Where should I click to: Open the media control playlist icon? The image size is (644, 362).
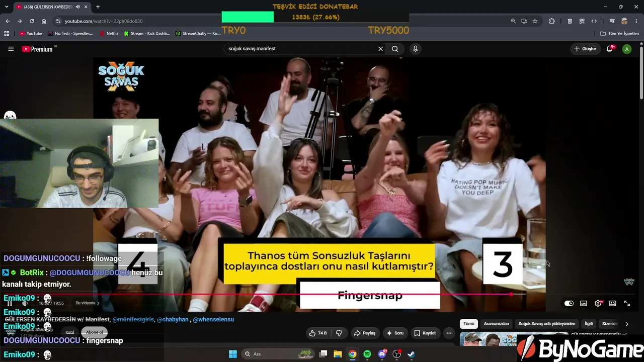[x=612, y=21]
